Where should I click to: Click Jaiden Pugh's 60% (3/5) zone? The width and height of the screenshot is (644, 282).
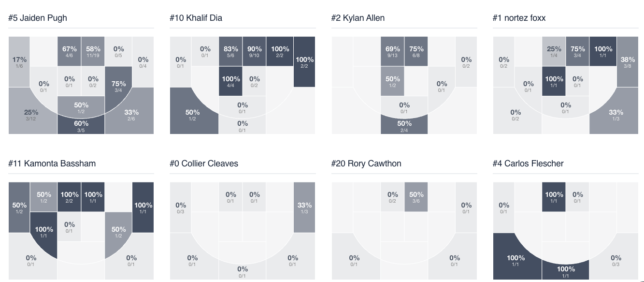pos(81,126)
